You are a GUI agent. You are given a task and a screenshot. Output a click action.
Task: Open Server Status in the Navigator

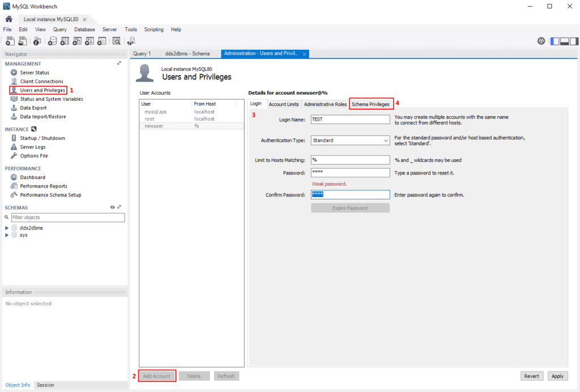pyautogui.click(x=35, y=73)
